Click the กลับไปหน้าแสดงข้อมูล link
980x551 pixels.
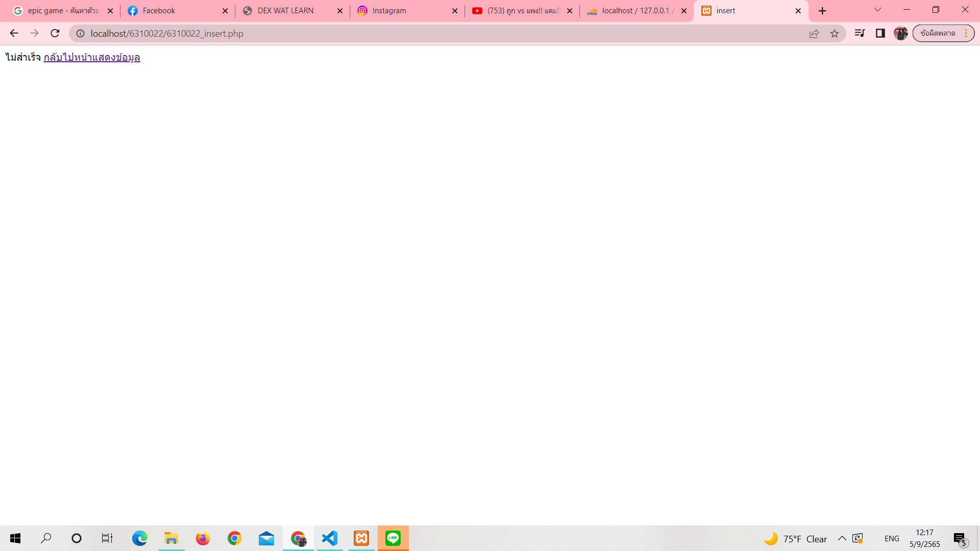tap(92, 57)
